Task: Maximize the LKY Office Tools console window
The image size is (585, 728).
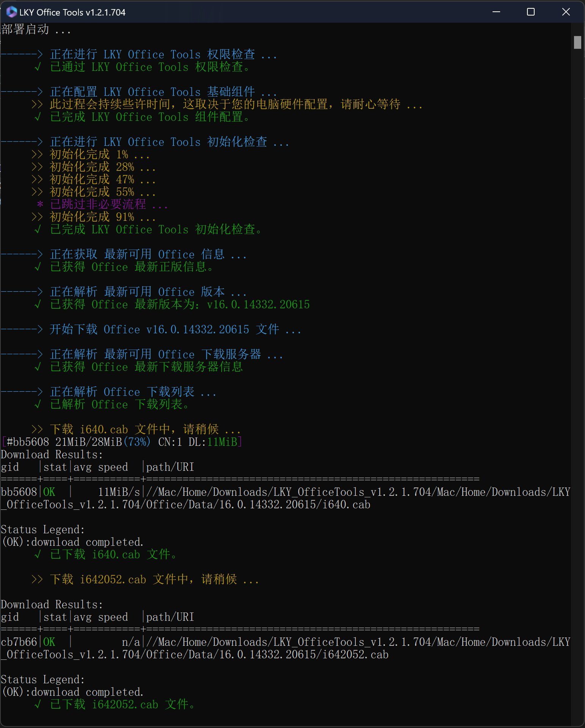Action: (x=531, y=12)
